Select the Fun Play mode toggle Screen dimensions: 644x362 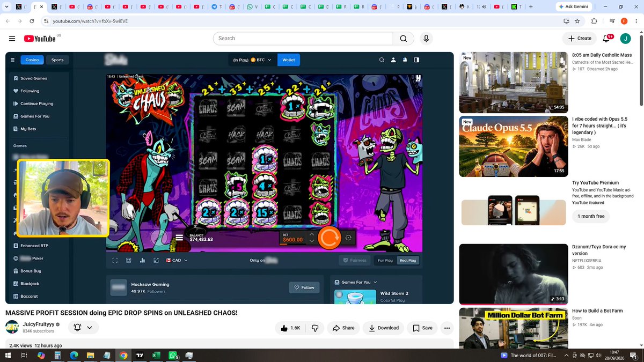pyautogui.click(x=385, y=260)
